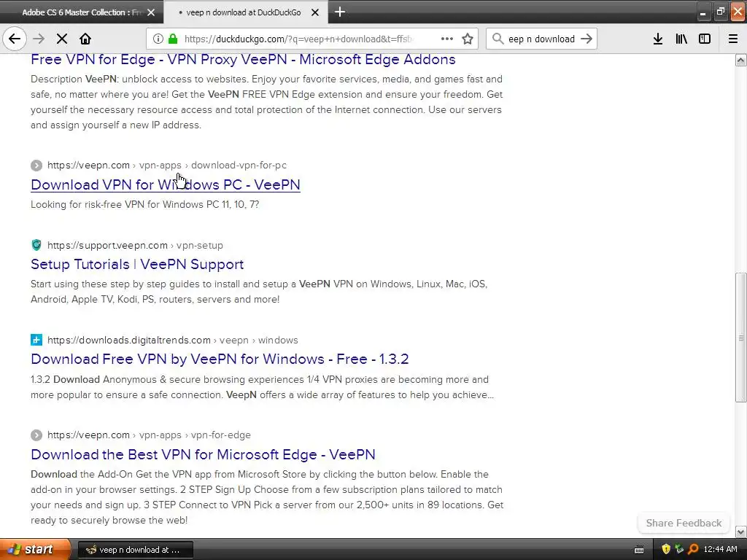Click the support.veepn.com vpn-setup URL
Image resolution: width=747 pixels, height=560 pixels.
pyautogui.click(x=135, y=245)
